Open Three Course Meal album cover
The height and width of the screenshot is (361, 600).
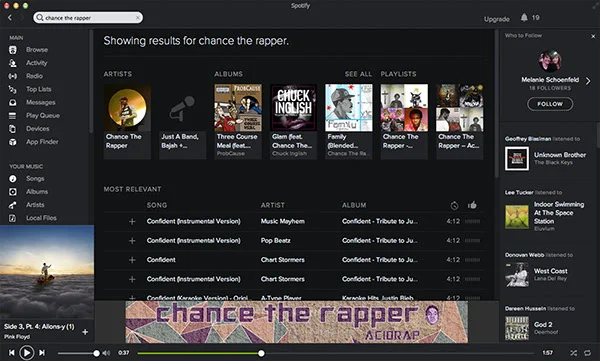pyautogui.click(x=238, y=108)
